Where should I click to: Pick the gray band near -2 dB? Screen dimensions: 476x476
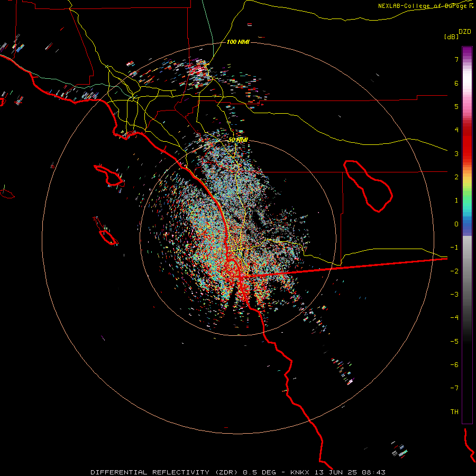pyautogui.click(x=467, y=270)
